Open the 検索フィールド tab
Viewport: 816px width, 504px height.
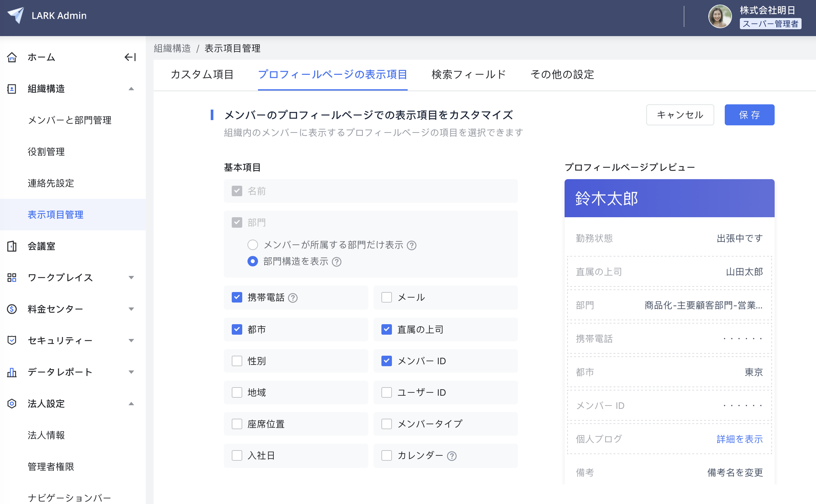(468, 75)
